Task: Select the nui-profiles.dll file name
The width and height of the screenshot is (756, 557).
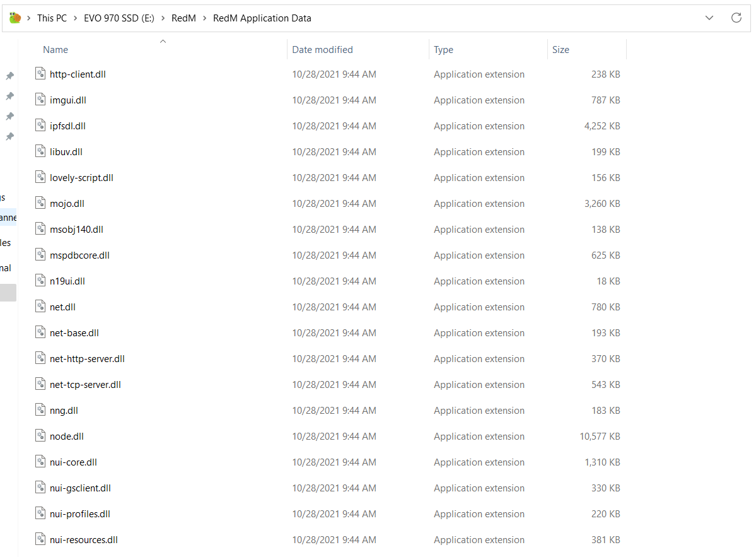Action: 80,514
